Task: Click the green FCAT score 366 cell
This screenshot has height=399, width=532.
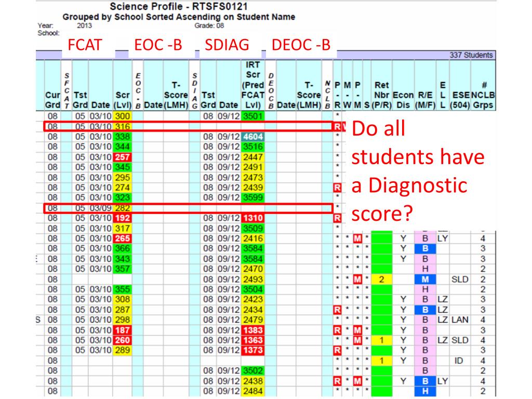Action: tap(122, 249)
